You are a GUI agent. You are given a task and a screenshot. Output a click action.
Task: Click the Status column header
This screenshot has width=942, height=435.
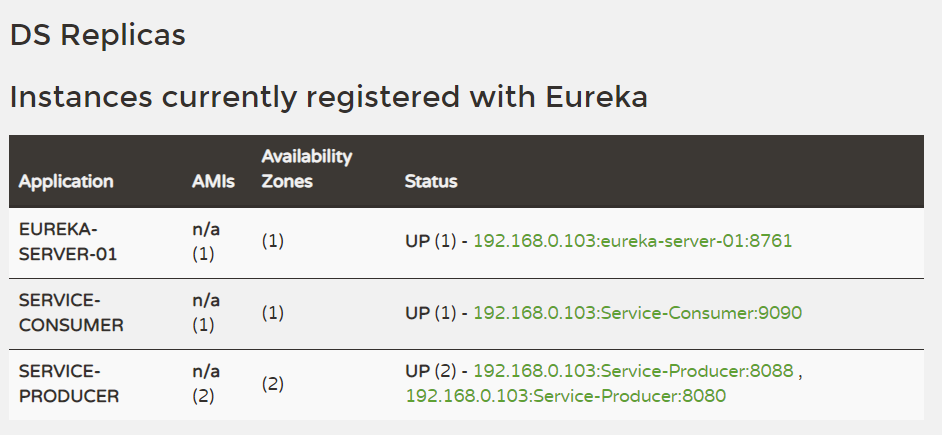tap(431, 181)
